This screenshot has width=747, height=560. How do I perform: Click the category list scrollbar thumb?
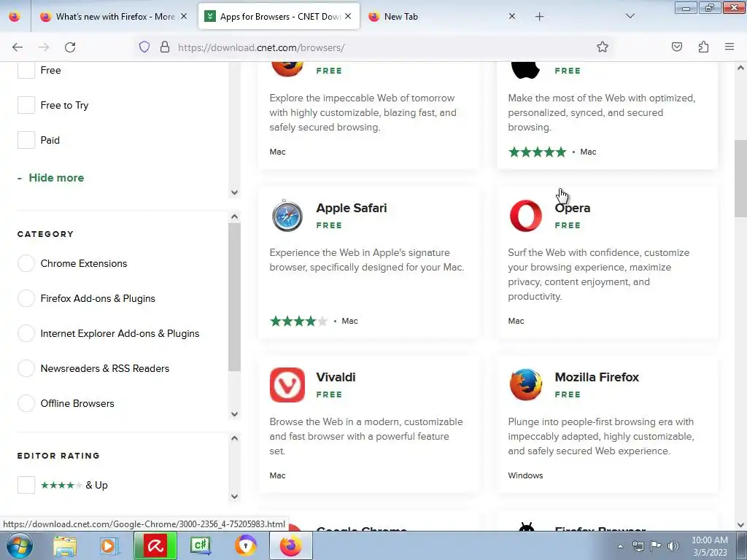234,297
